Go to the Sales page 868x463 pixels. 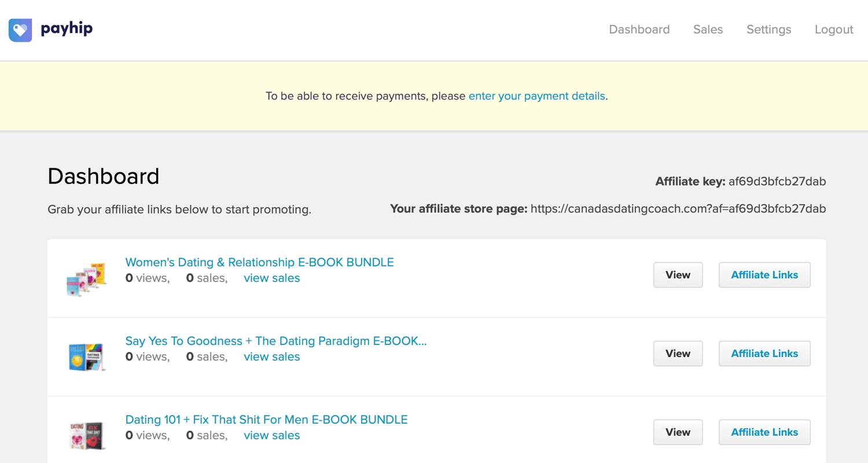coord(708,30)
